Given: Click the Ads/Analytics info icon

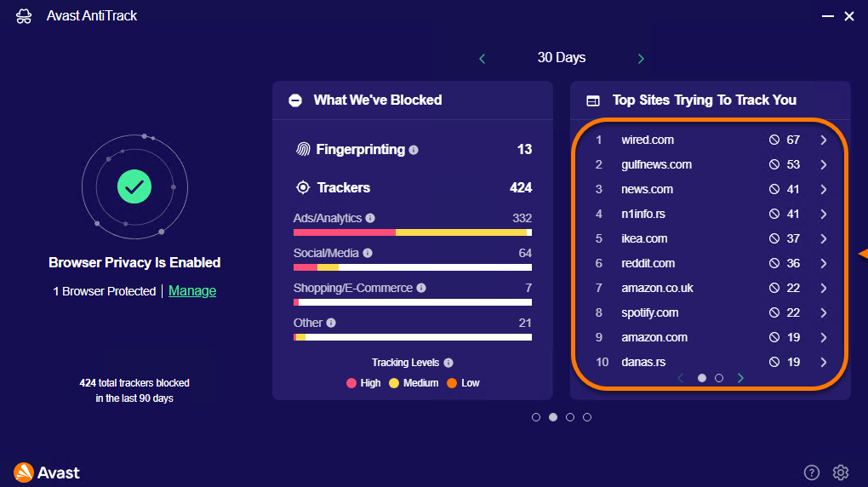Looking at the screenshot, I should coord(370,218).
